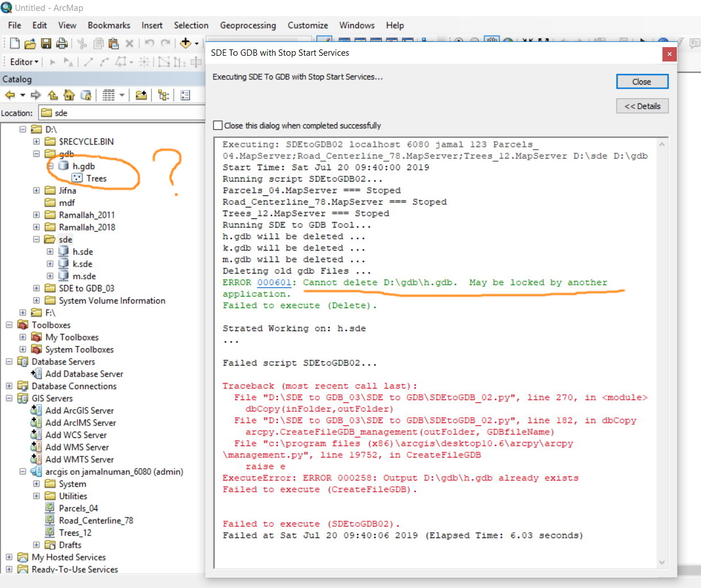
Task: Click the << Details button
Action: point(642,106)
